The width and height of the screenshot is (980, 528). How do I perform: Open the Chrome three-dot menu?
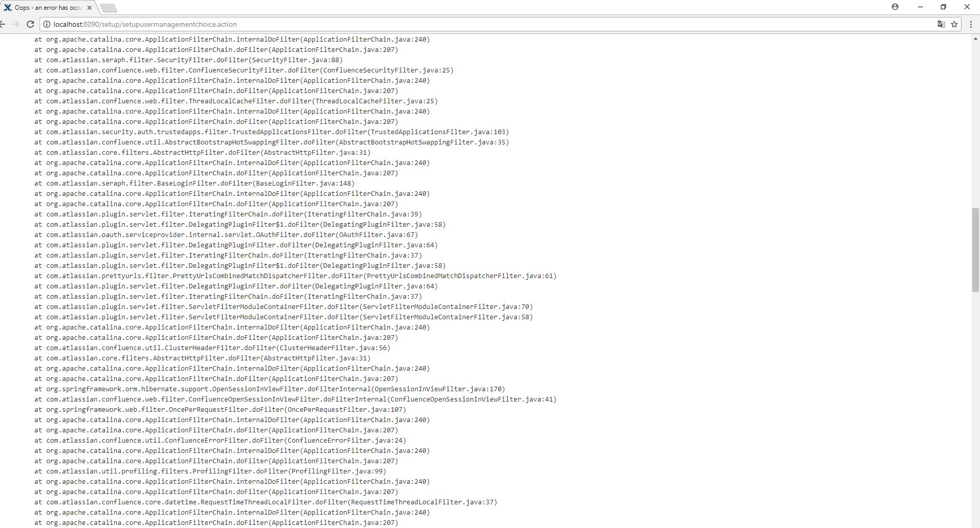tap(971, 24)
